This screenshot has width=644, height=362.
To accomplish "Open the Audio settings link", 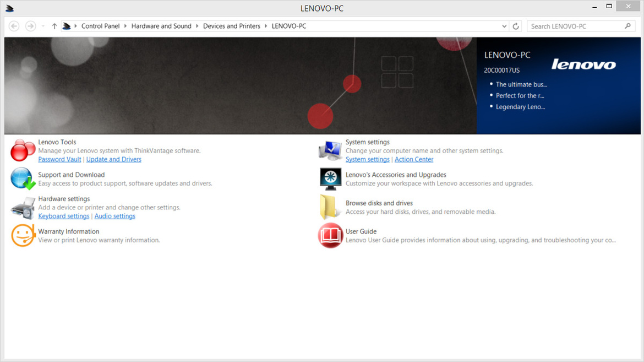I will coord(114,216).
